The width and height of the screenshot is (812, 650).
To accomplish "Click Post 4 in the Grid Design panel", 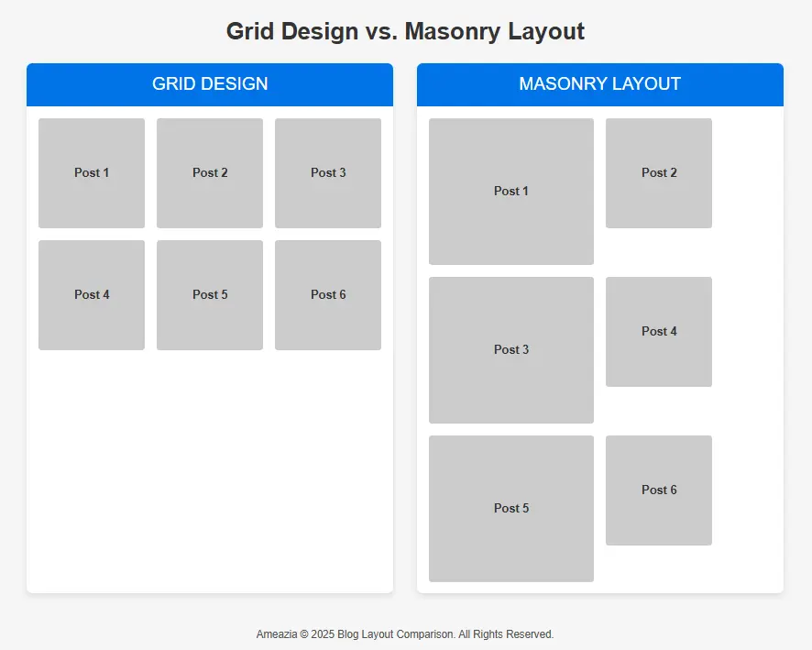I will click(x=92, y=294).
